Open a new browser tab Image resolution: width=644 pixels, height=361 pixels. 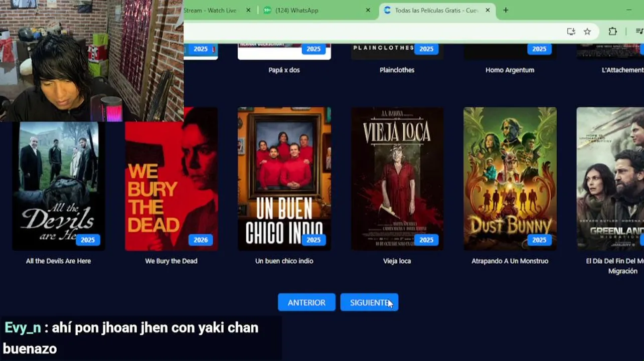tap(506, 10)
